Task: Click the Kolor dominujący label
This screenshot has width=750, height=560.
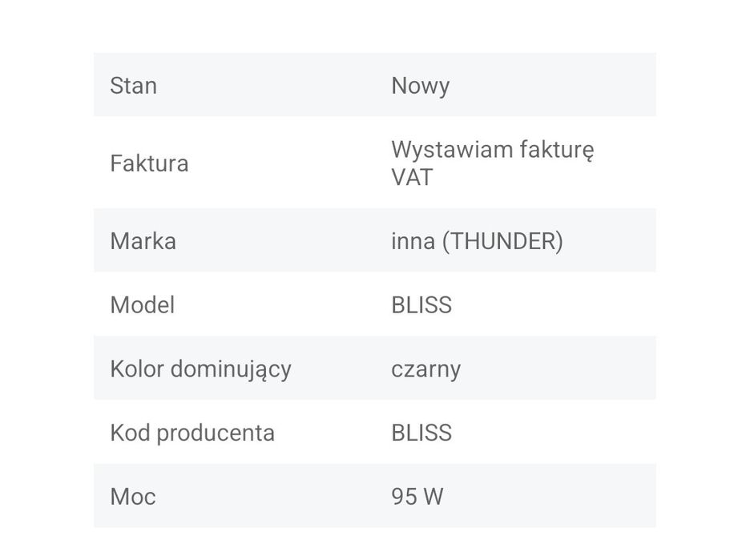Action: (200, 369)
